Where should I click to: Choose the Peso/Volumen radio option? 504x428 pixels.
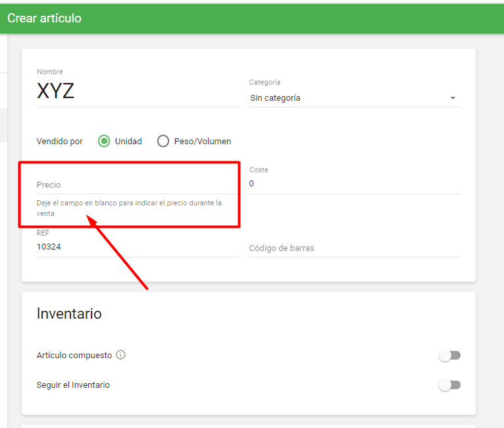[x=163, y=141]
